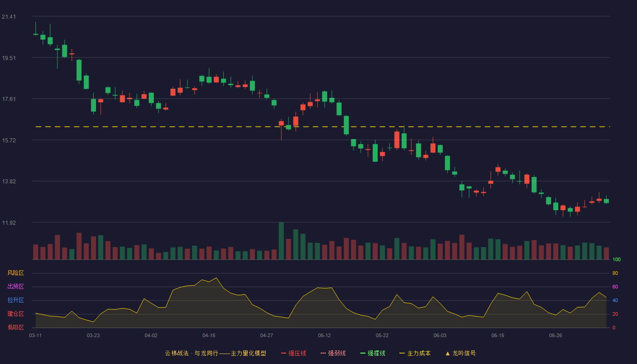Click the 低吸区 zone label
637x364 pixels.
[x=15, y=327]
